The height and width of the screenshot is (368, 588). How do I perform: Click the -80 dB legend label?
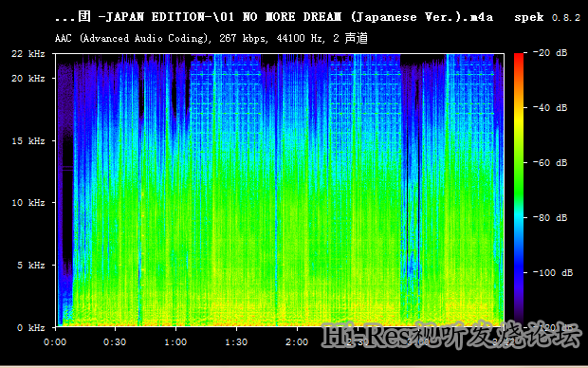[x=550, y=217]
